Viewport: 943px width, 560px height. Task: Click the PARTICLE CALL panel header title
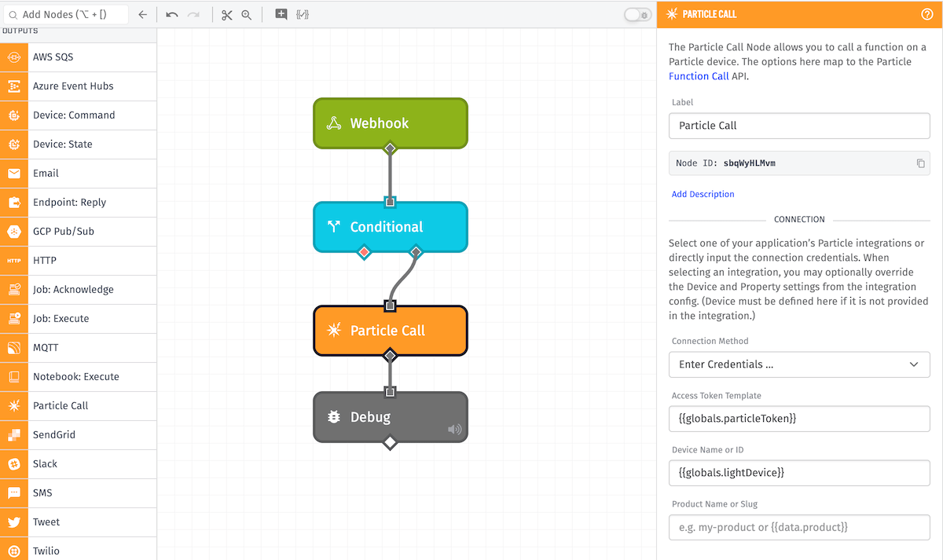710,14
